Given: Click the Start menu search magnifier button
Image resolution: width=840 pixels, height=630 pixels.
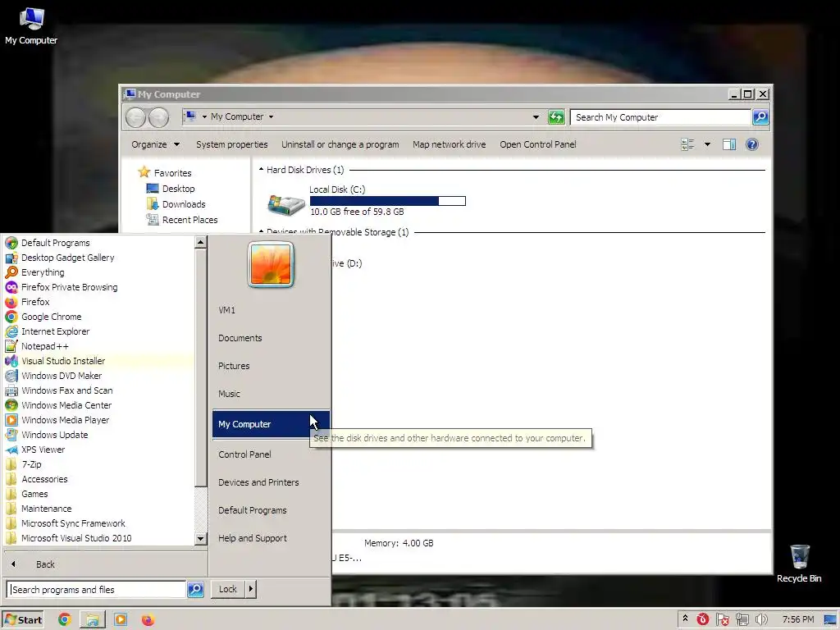Looking at the screenshot, I should tap(195, 589).
